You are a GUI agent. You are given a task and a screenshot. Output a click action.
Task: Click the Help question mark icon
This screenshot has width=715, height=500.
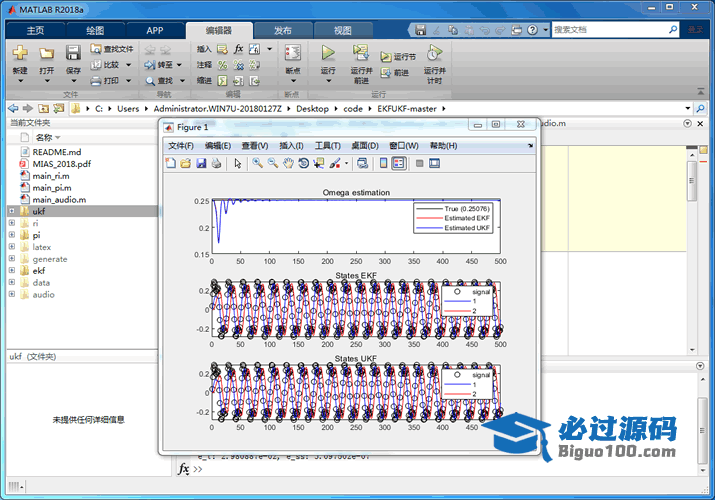coord(532,30)
